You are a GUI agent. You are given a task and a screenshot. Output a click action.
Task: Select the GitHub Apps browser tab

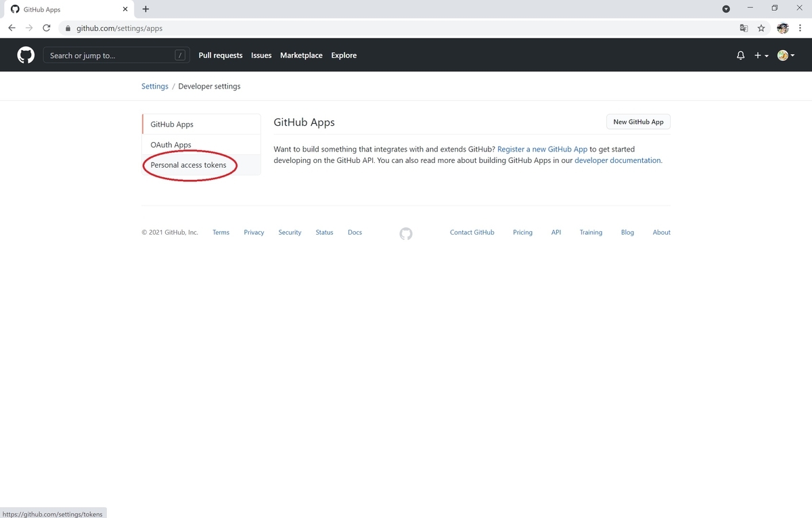coord(69,9)
